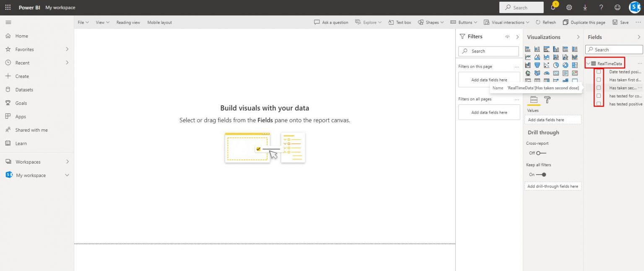
Task: Choose the stacked bar chart visual
Action: coord(527,49)
